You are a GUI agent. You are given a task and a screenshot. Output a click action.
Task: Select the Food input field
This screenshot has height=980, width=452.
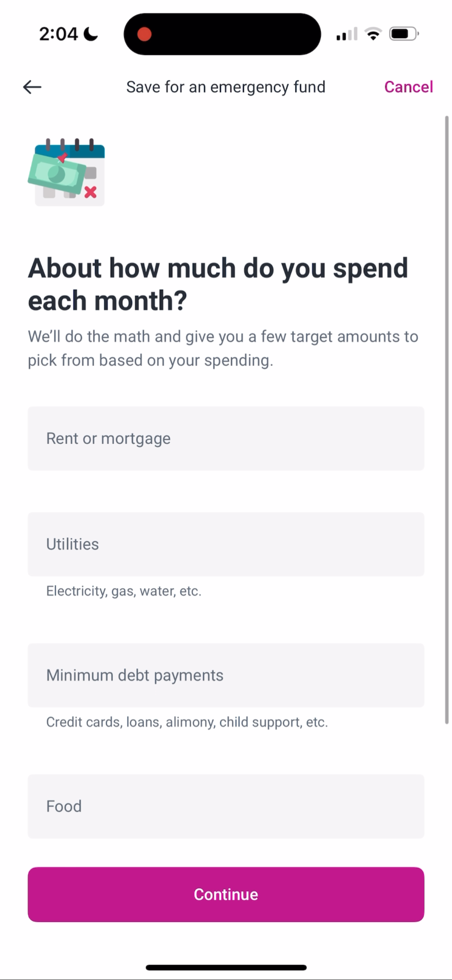(226, 806)
